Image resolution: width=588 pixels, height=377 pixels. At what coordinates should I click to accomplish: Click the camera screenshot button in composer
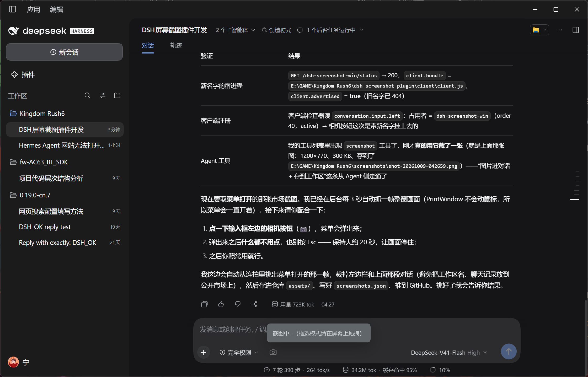[x=273, y=352]
